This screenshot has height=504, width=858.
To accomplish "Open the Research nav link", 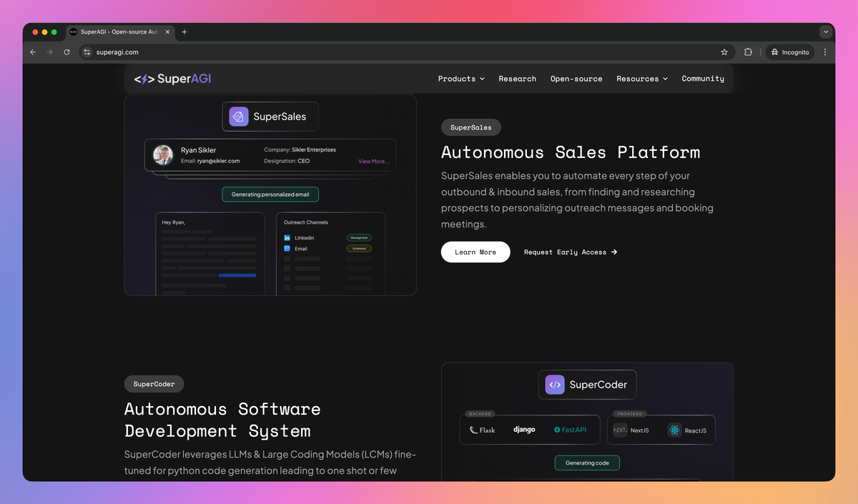I will pyautogui.click(x=518, y=79).
